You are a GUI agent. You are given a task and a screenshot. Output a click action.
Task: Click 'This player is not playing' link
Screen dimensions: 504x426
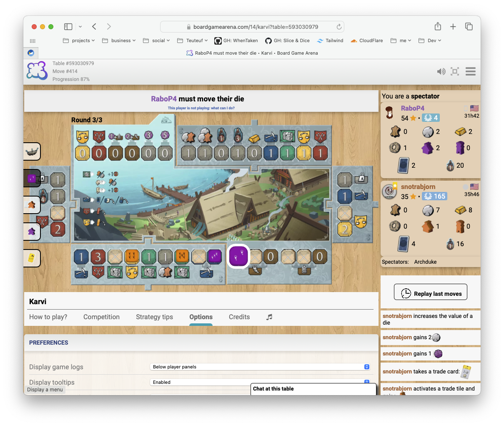point(201,108)
